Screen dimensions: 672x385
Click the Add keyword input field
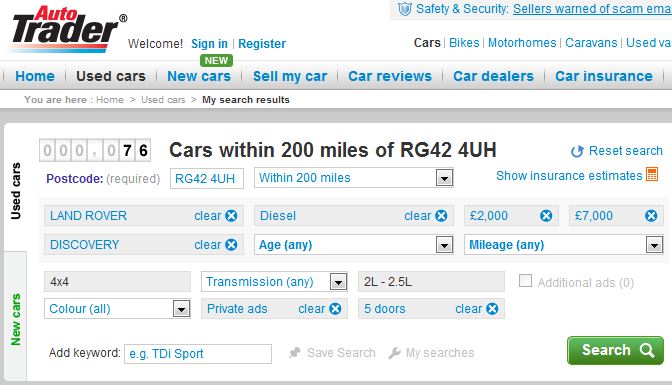(x=198, y=354)
